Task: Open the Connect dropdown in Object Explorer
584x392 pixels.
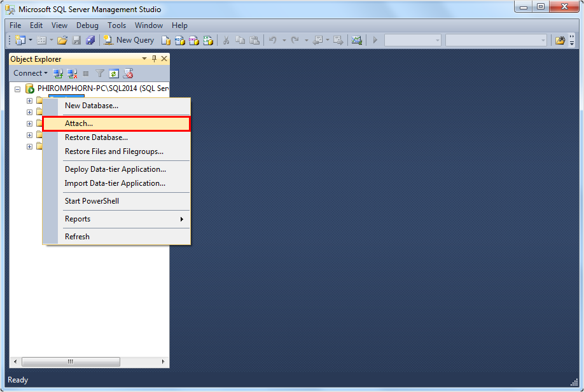Action: (x=31, y=73)
